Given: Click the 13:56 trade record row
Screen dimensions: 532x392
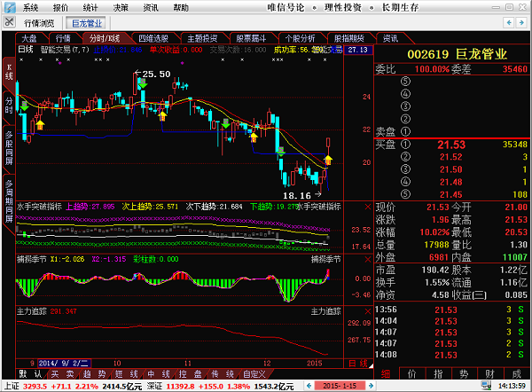Looking at the screenshot, I should pyautogui.click(x=451, y=310).
